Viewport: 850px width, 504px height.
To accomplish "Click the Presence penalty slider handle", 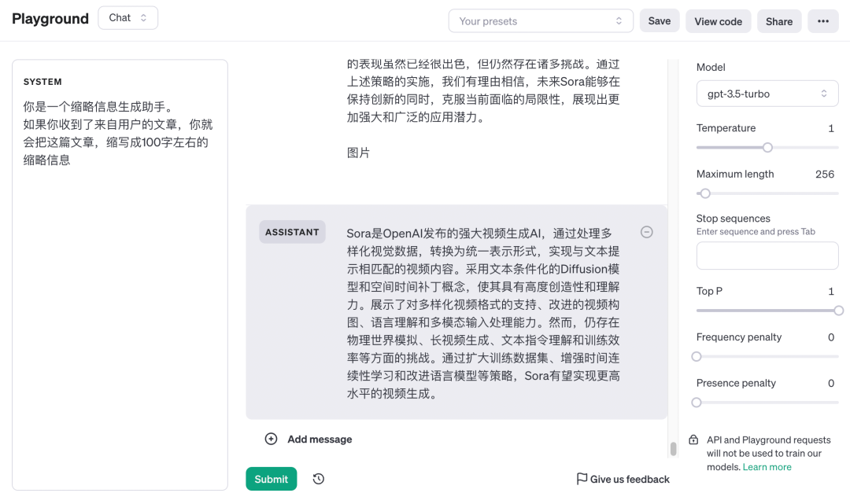I will pyautogui.click(x=697, y=403).
